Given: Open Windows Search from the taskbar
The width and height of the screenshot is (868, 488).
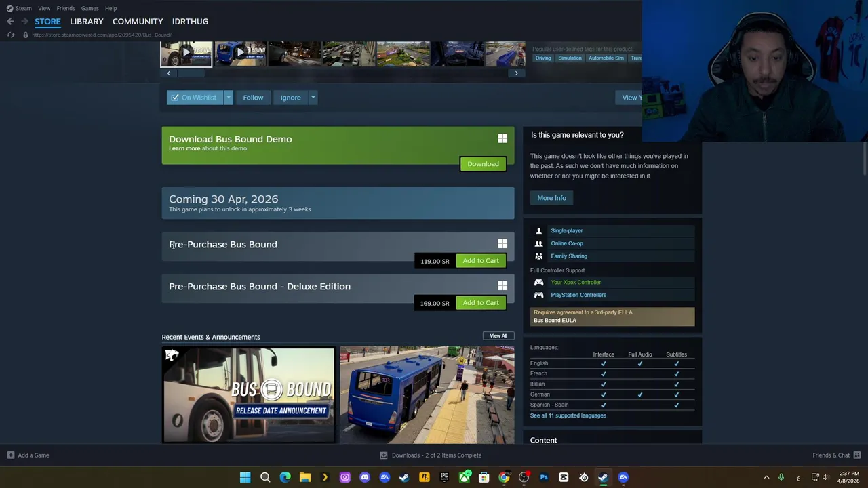Looking at the screenshot, I should (265, 477).
